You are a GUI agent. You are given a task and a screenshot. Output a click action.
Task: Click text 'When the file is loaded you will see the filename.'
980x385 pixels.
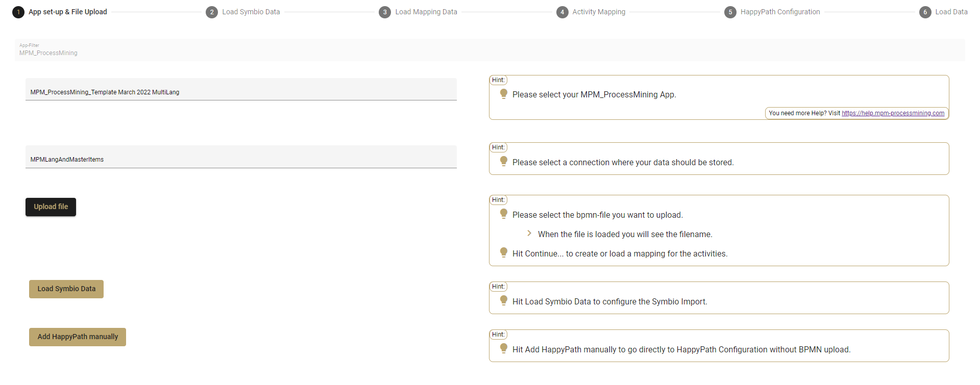pyautogui.click(x=625, y=235)
